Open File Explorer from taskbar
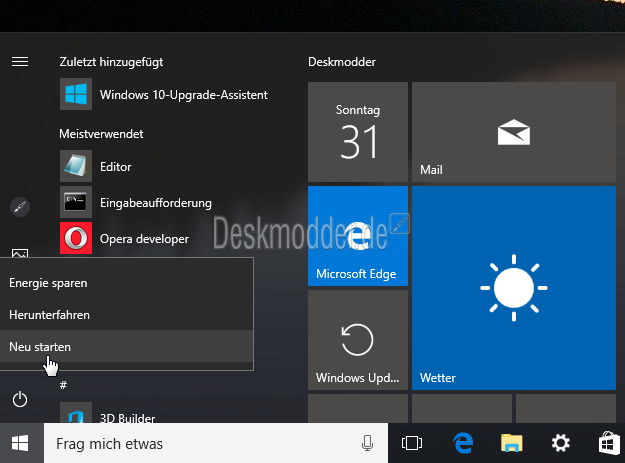This screenshot has width=625, height=463. 511,443
